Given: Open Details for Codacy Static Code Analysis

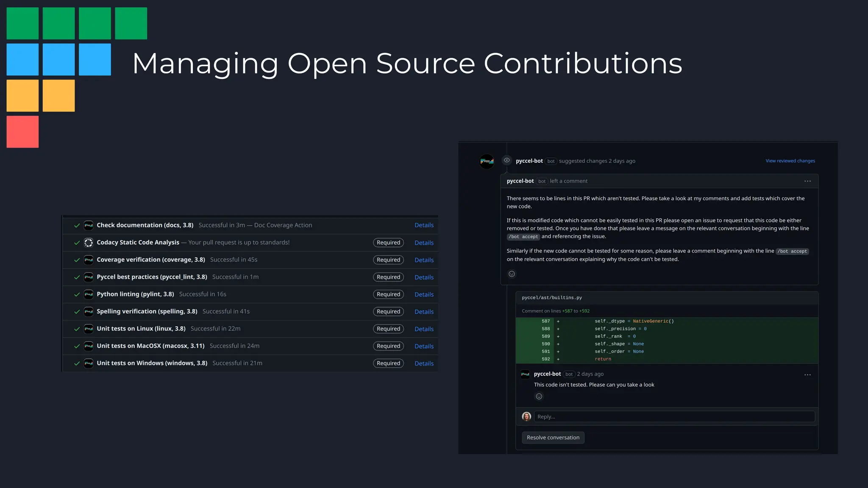Looking at the screenshot, I should (x=424, y=243).
